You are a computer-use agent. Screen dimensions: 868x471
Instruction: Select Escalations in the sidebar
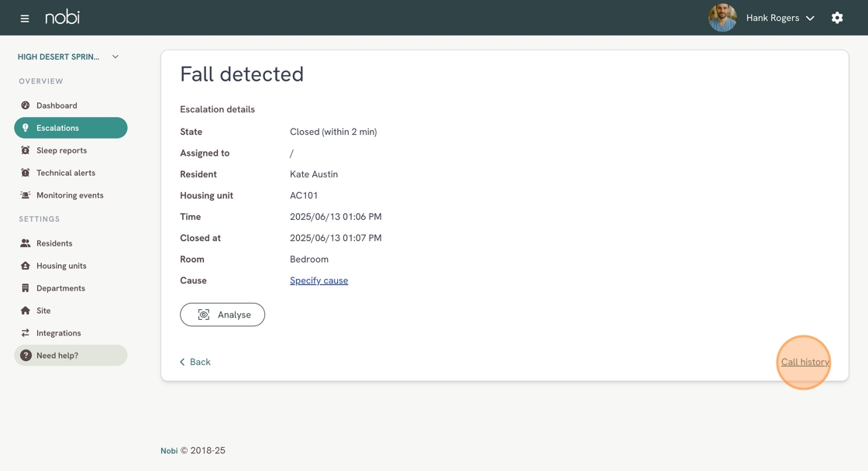pyautogui.click(x=71, y=128)
